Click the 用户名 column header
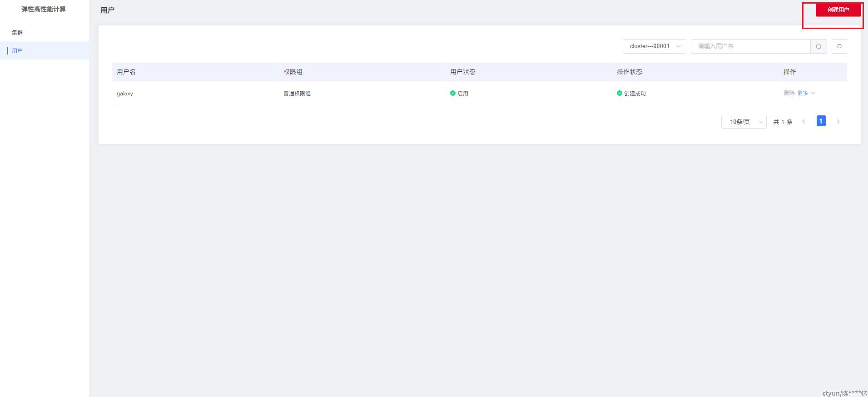The width and height of the screenshot is (868, 397). pos(126,72)
